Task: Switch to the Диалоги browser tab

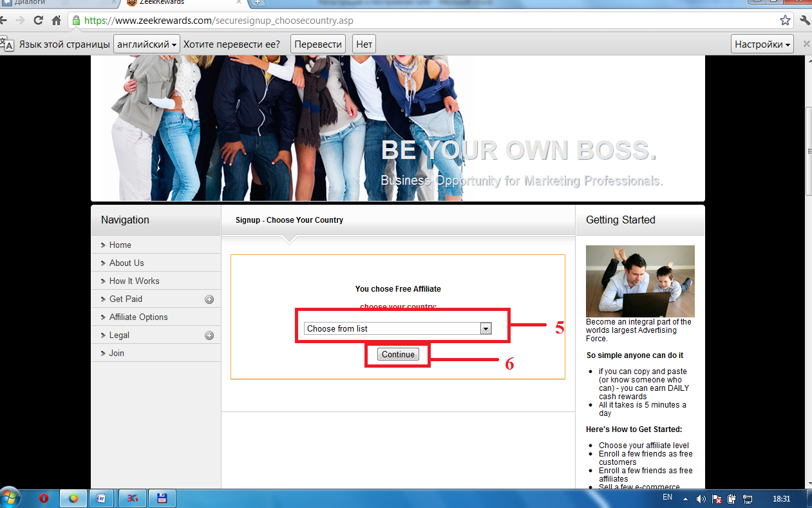Action: tap(58, 3)
